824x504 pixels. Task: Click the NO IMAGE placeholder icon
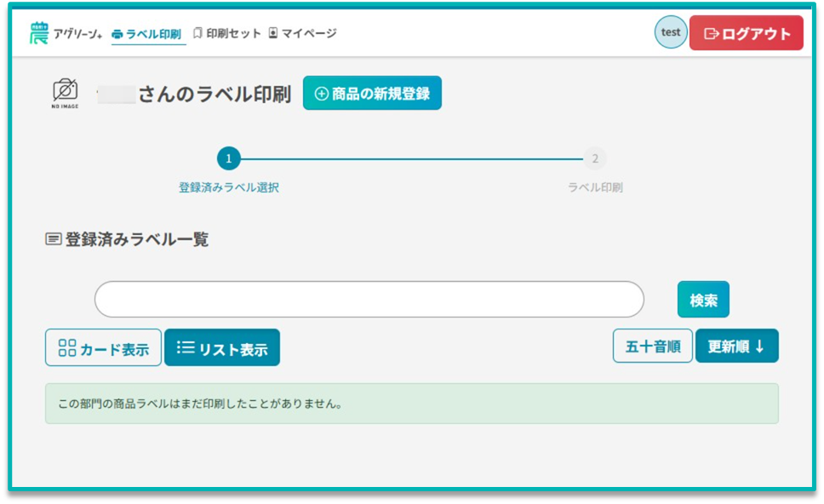[66, 93]
